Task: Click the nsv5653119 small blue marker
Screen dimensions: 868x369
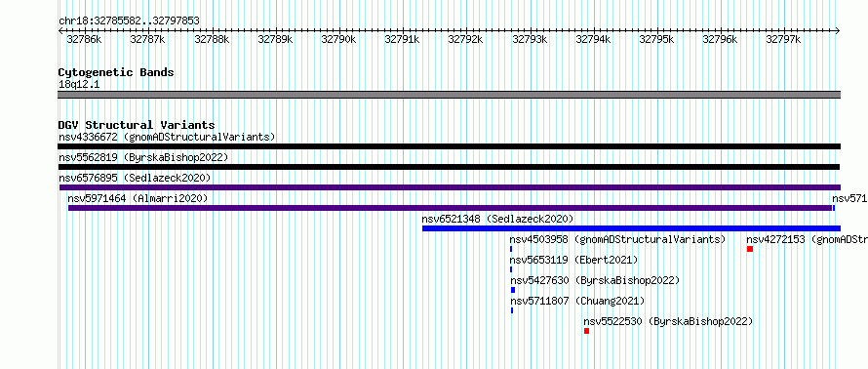Action: [x=511, y=269]
